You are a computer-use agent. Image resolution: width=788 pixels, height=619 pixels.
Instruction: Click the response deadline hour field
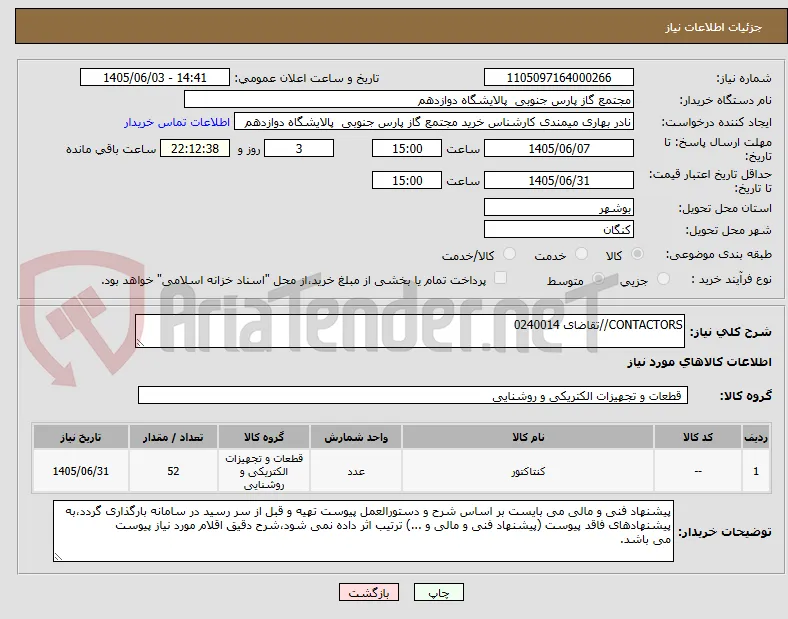(x=407, y=149)
